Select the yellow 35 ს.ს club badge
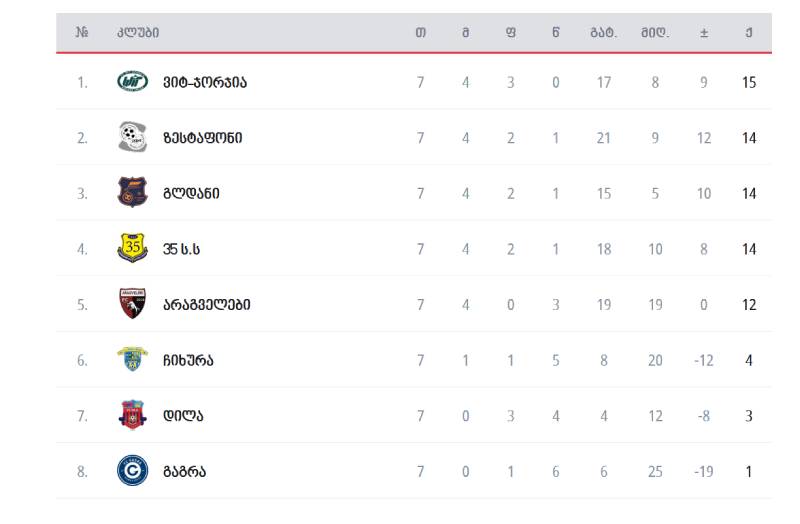Viewport: 800px width, 524px height. click(x=133, y=248)
